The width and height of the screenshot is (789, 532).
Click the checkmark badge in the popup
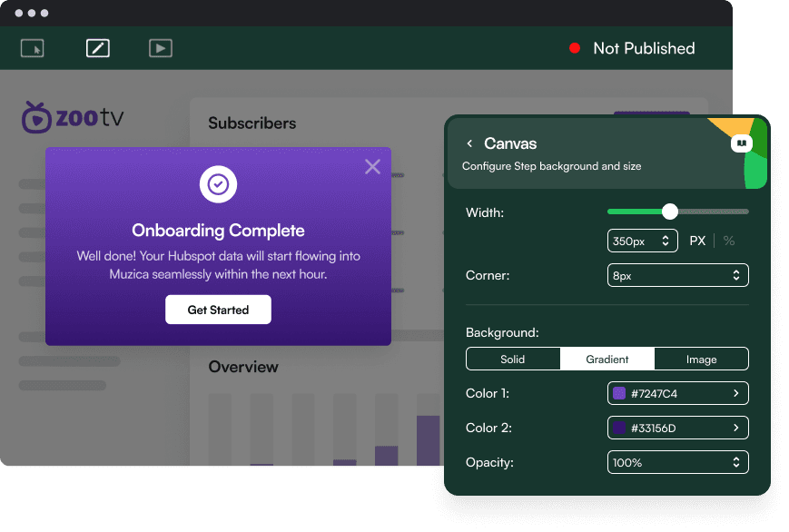[x=218, y=184]
